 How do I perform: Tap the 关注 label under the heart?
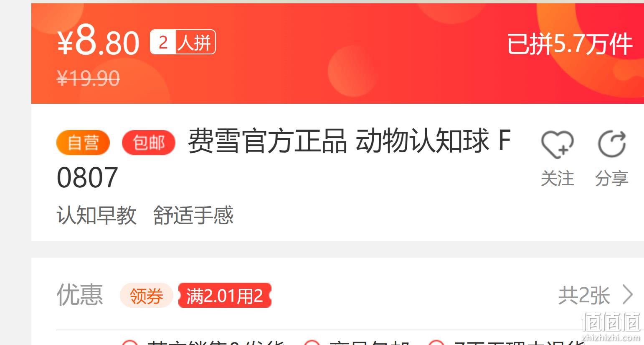[557, 179]
